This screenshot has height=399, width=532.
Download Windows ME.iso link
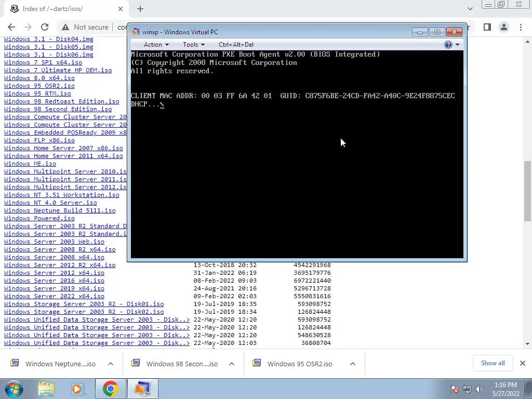point(30,164)
